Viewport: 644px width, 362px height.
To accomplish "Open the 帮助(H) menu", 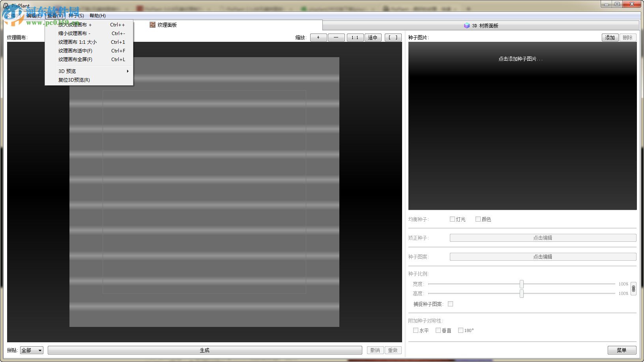I will pos(97,16).
